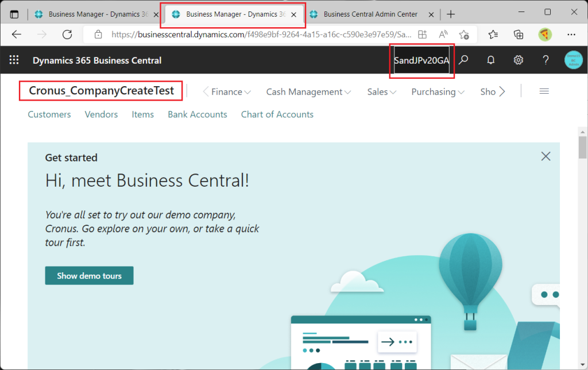Open the tab actions menu icon
This screenshot has width=588, height=370.
click(14, 14)
